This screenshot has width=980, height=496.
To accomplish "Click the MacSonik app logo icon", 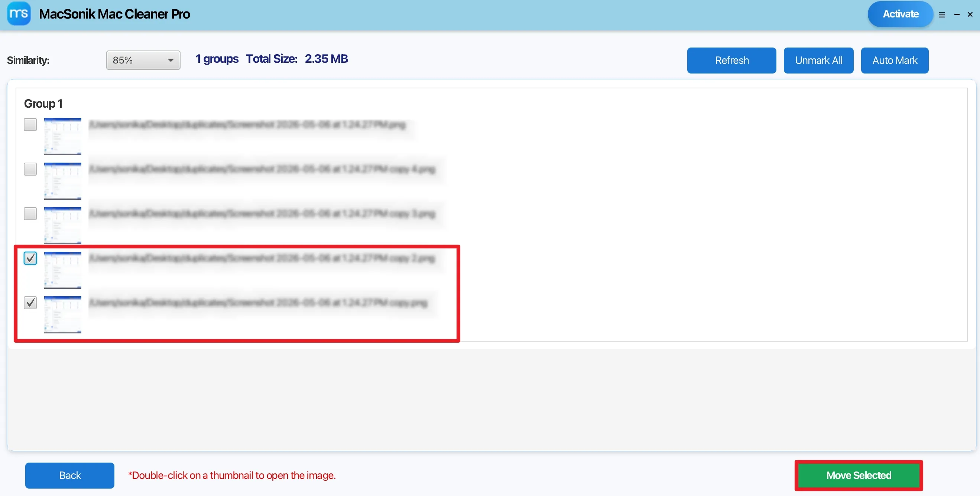I will 19,14.
